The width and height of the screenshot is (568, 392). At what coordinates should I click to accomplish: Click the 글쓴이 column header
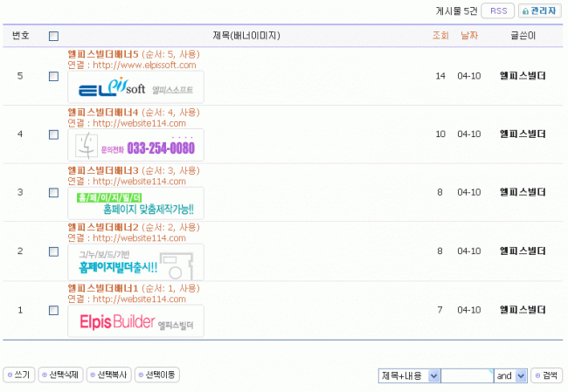(523, 36)
